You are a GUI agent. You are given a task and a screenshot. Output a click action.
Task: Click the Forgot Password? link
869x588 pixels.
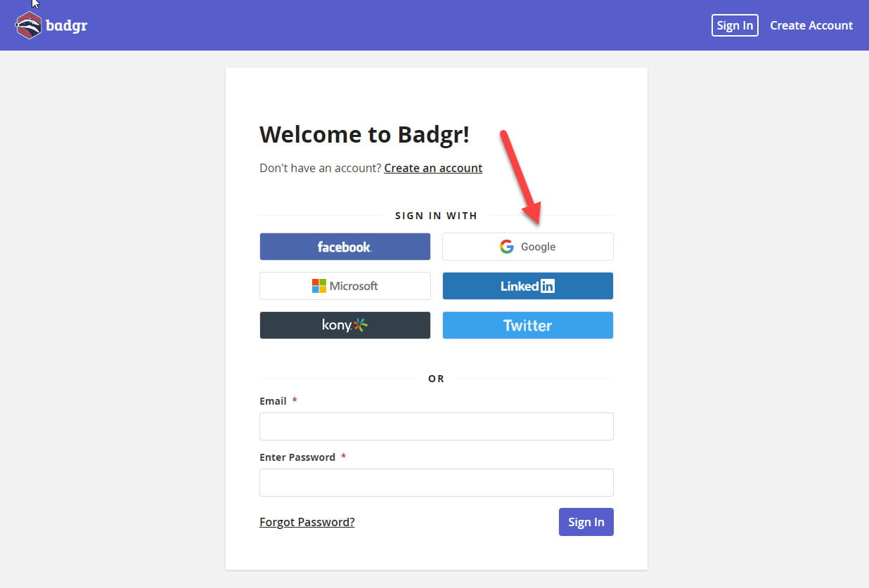click(307, 522)
